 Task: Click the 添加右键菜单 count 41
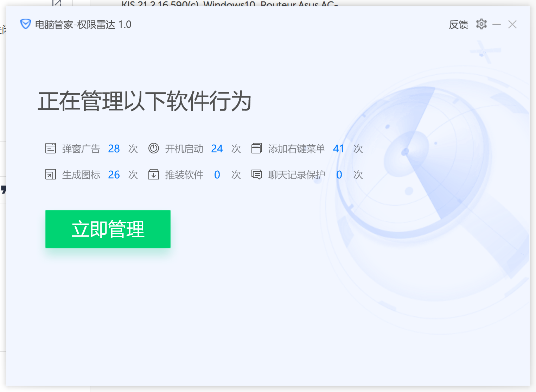coord(339,149)
